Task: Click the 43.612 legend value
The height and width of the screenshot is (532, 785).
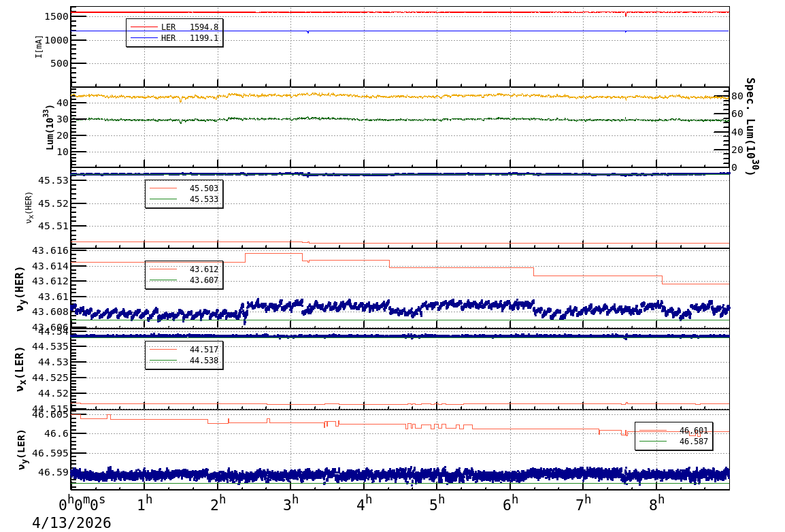Action: 203,269
